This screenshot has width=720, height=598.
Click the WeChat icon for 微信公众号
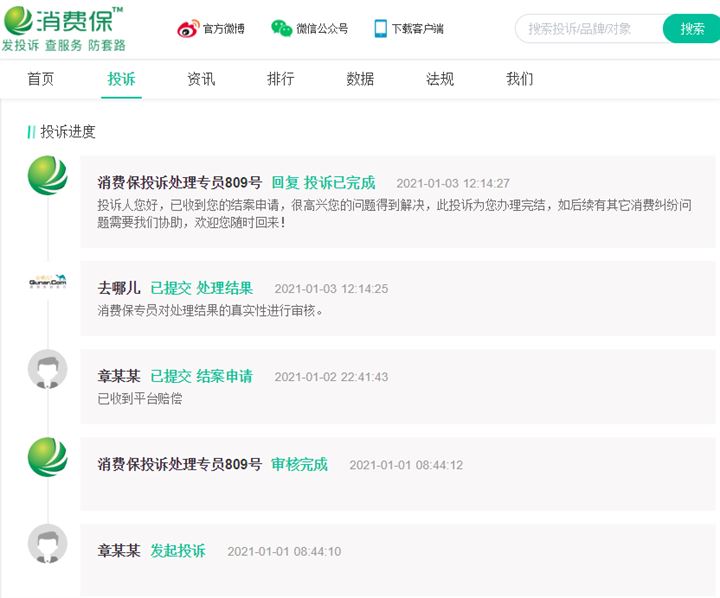click(281, 28)
